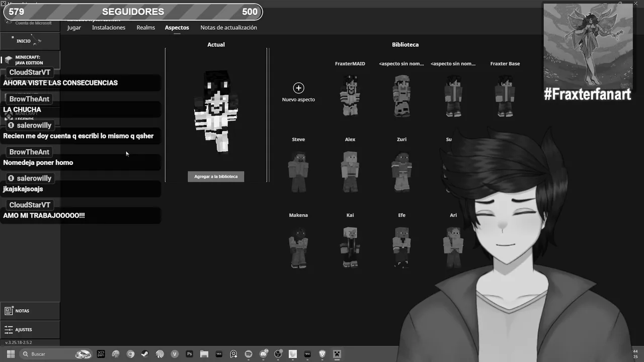644x362 pixels.
Task: Open File Explorer from the taskbar
Action: click(x=204, y=354)
